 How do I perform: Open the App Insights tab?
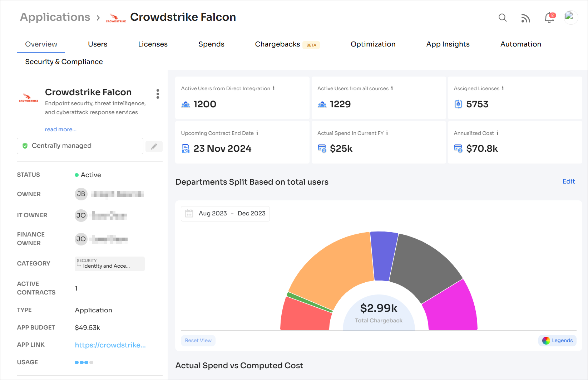point(448,44)
